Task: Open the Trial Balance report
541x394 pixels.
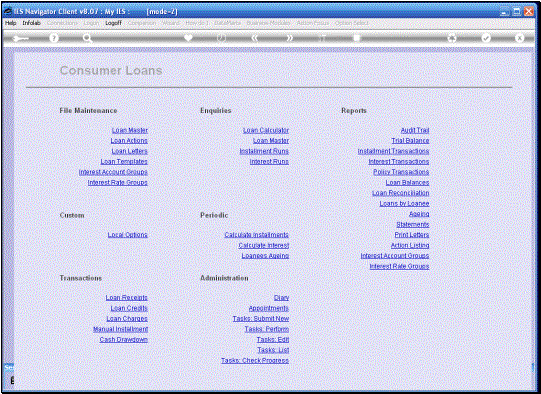Action: [x=410, y=141]
